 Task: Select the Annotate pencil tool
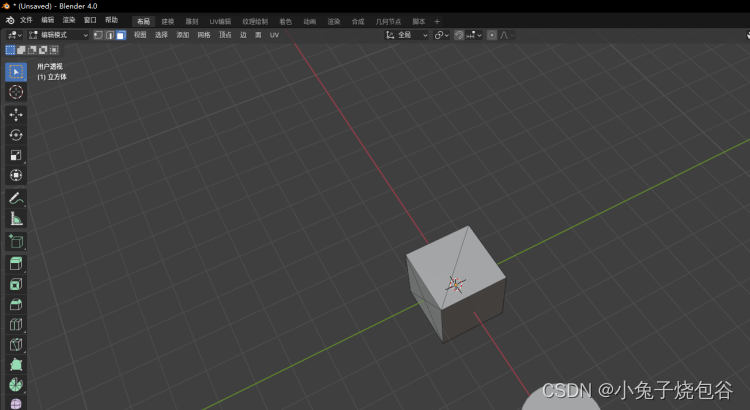[16, 198]
